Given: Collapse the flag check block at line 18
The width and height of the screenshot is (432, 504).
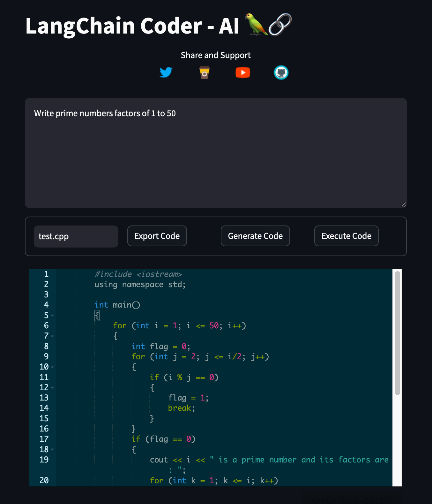Looking at the screenshot, I should 52,450.
